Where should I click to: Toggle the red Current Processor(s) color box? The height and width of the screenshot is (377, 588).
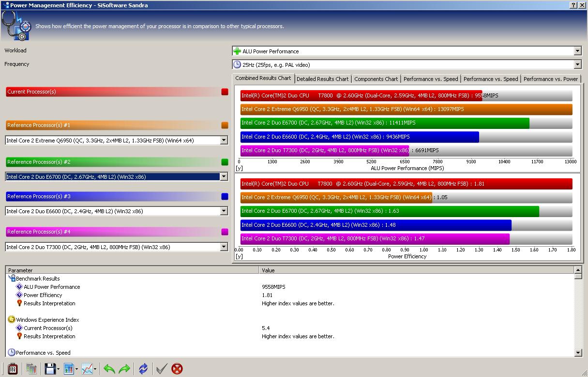225,92
